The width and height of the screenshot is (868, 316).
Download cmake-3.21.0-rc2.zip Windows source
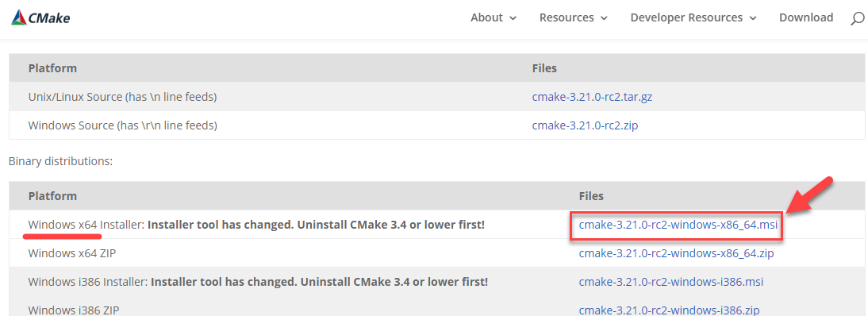tap(585, 126)
